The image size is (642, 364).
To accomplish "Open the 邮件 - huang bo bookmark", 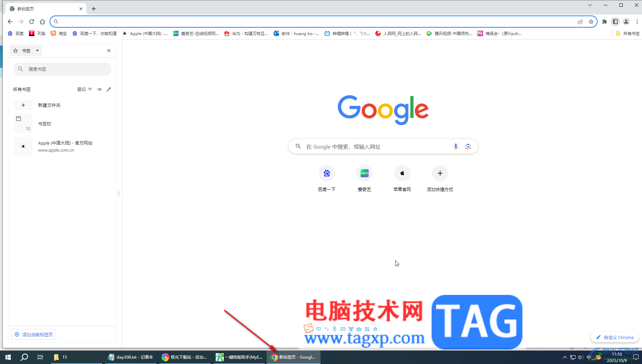I will tap(296, 33).
